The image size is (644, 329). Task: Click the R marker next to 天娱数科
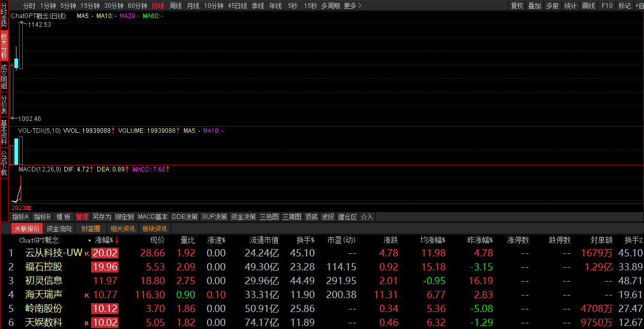click(x=87, y=323)
